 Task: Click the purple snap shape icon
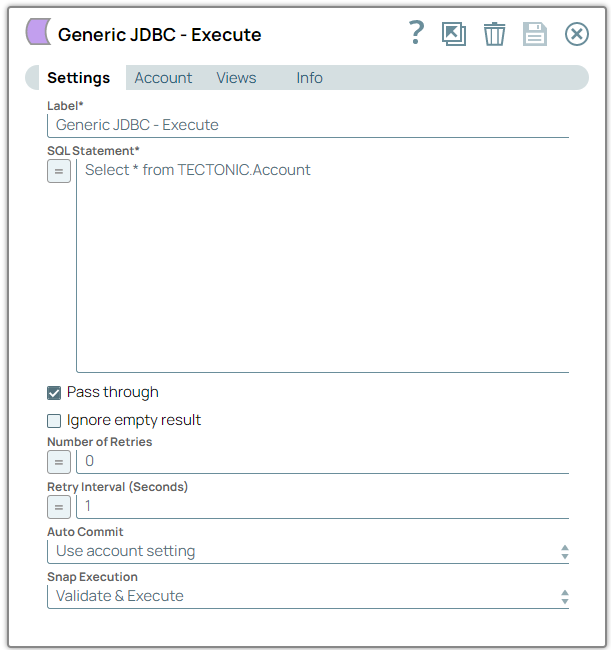pyautogui.click(x=38, y=32)
